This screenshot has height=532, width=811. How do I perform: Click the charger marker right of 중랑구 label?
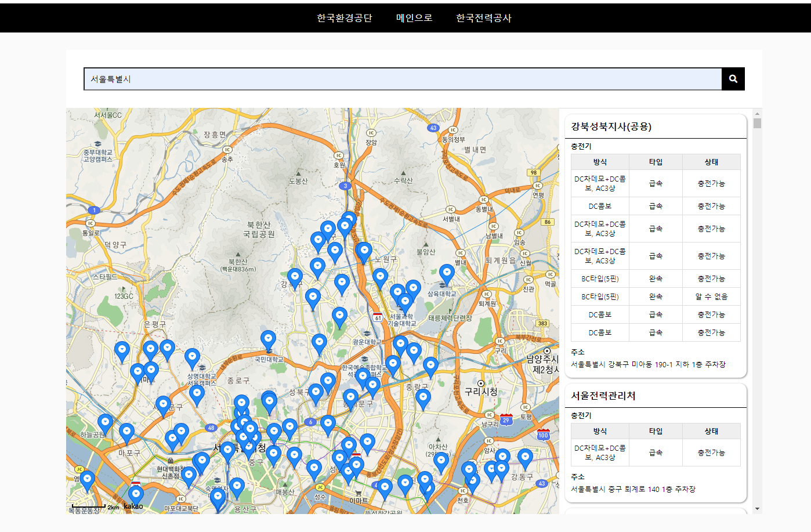click(430, 366)
